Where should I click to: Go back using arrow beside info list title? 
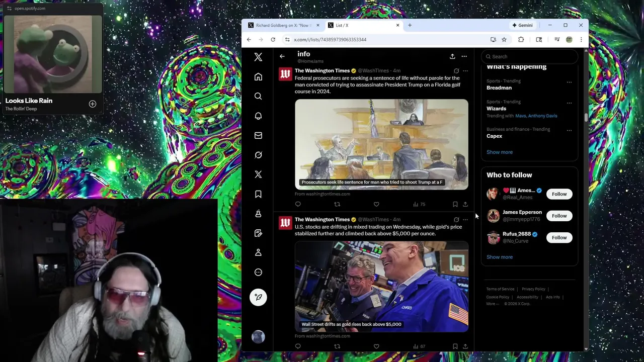click(x=282, y=56)
